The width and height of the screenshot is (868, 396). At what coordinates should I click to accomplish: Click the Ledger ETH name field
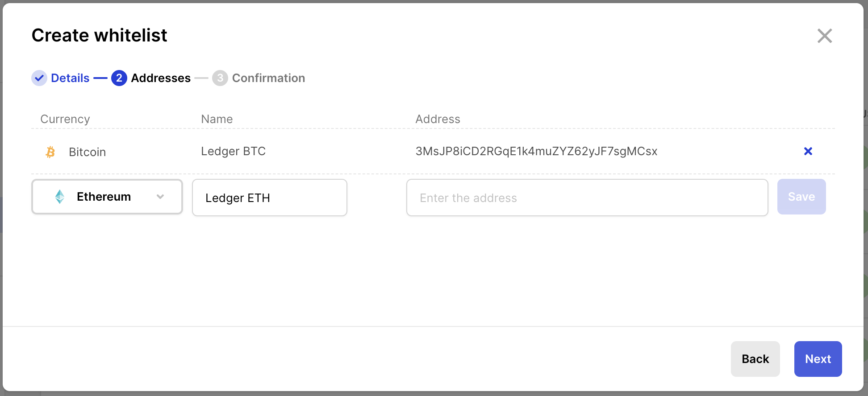[x=269, y=198]
